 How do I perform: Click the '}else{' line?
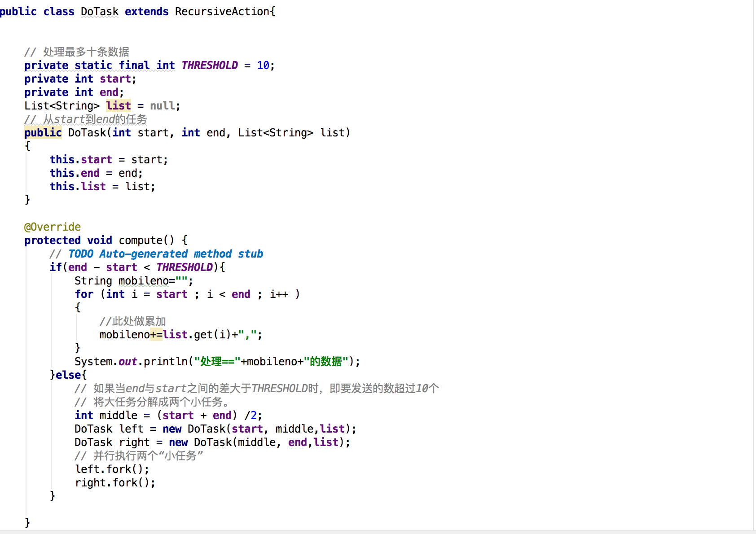68,375
